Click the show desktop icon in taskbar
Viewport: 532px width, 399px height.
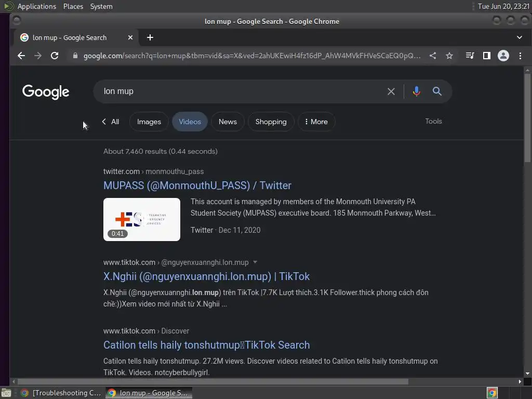click(6, 393)
